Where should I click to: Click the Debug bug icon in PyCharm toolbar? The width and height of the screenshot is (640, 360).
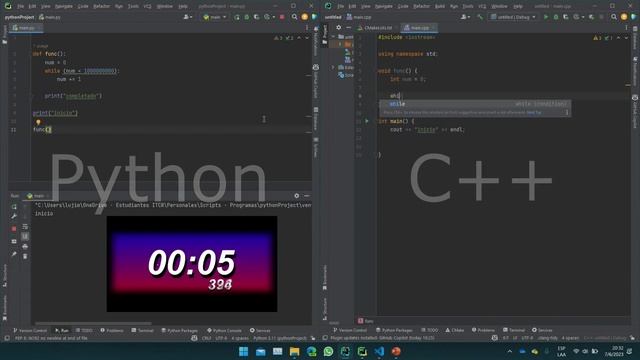[x=247, y=17]
